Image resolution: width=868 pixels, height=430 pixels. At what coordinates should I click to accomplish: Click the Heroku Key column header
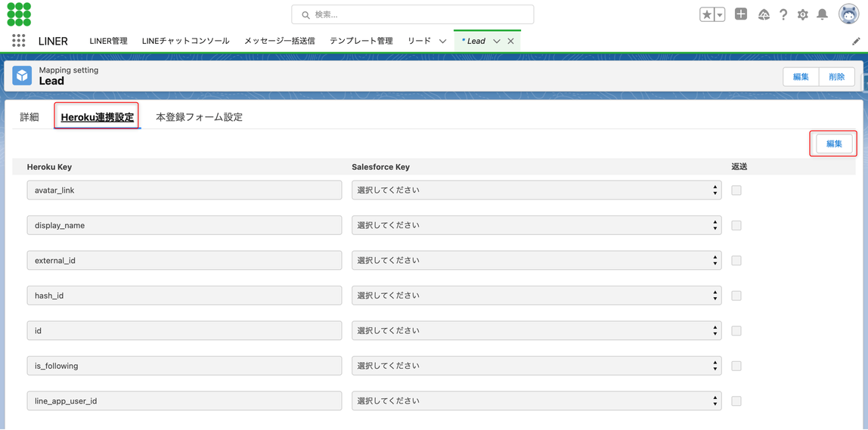point(49,167)
